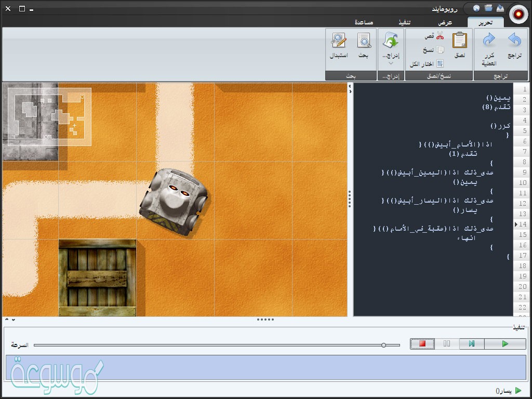This screenshot has width=532, height=399.
Task: Click the Cut (قص) scissors icon
Action: (440, 36)
